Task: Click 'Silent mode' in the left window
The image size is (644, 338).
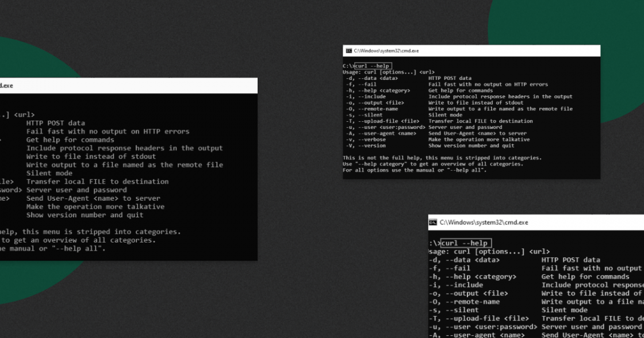Action: click(49, 174)
